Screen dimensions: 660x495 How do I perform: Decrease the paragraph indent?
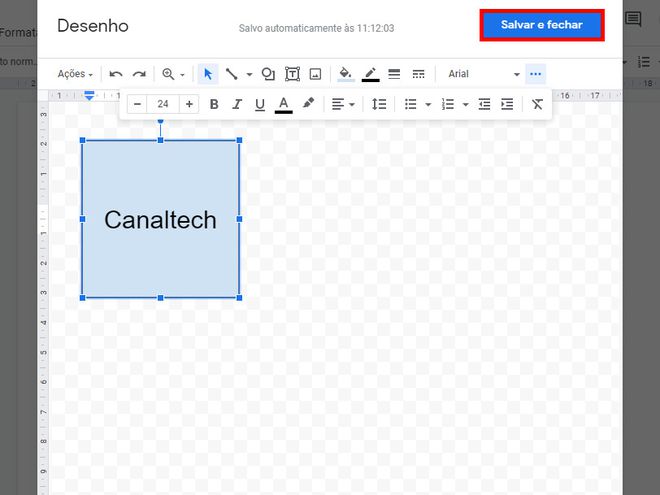coord(484,104)
